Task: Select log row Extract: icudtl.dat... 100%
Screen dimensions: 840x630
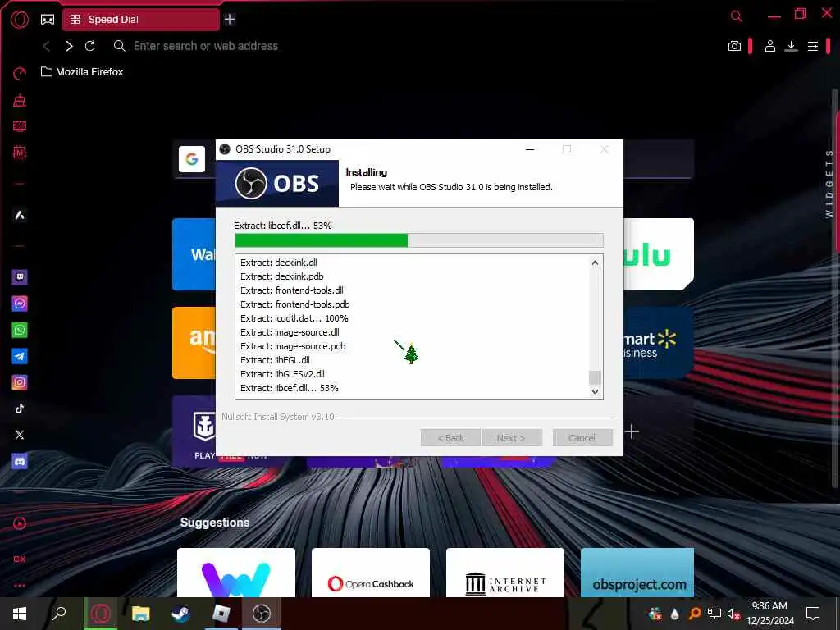Action: click(x=294, y=318)
